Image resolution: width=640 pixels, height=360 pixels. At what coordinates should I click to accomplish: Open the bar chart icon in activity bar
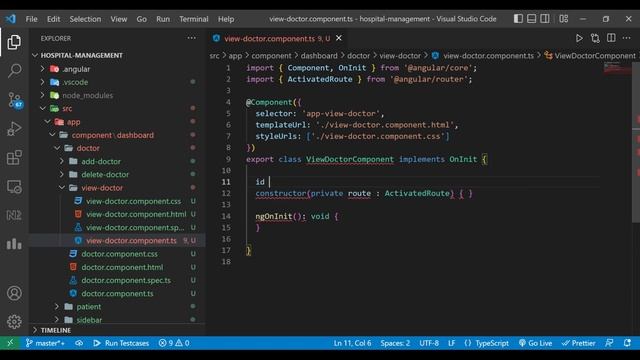click(x=14, y=244)
